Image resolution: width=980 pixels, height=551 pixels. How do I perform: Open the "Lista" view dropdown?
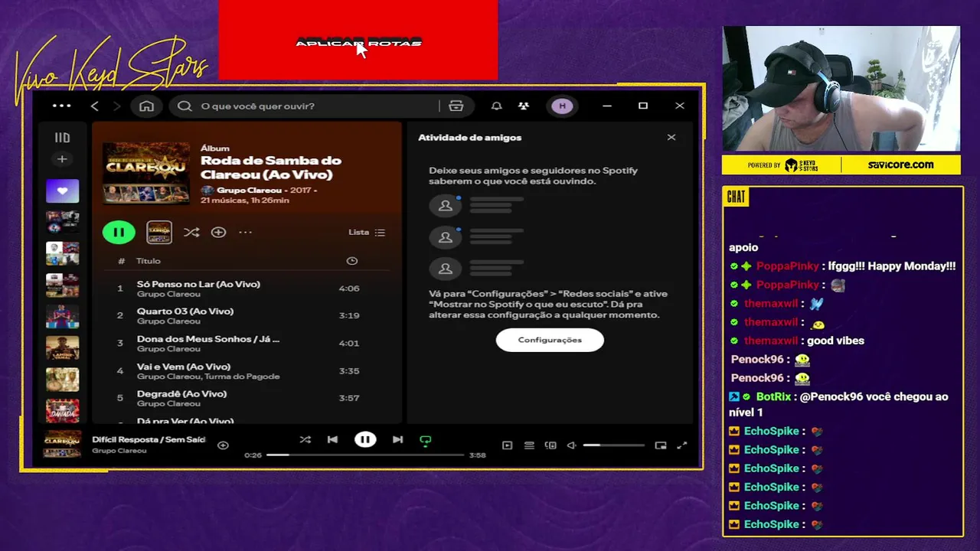click(x=367, y=232)
